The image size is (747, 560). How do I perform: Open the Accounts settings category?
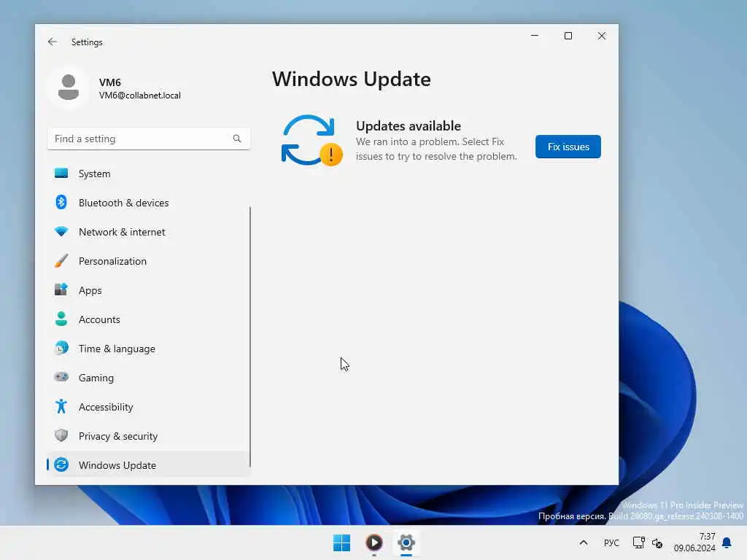pos(149,319)
